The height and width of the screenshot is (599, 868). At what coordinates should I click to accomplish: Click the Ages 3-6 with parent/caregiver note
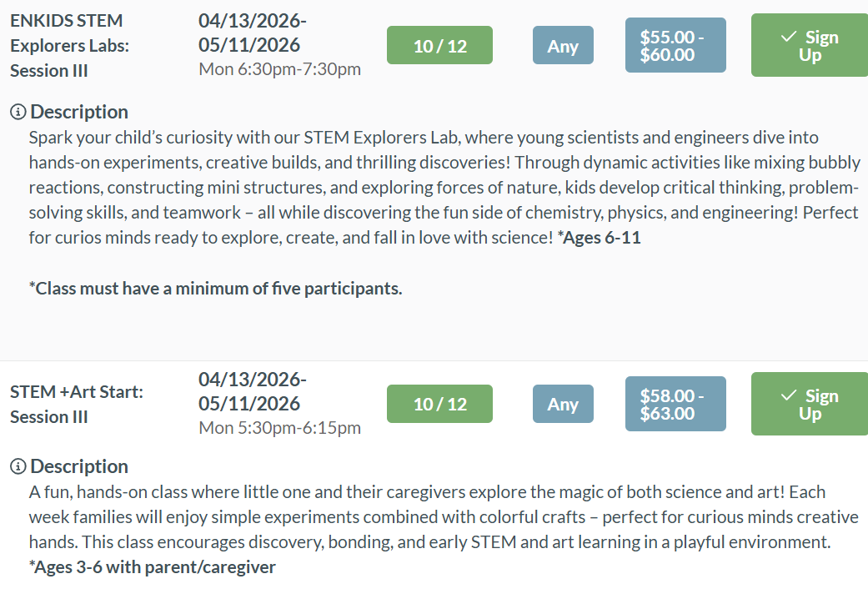152,567
